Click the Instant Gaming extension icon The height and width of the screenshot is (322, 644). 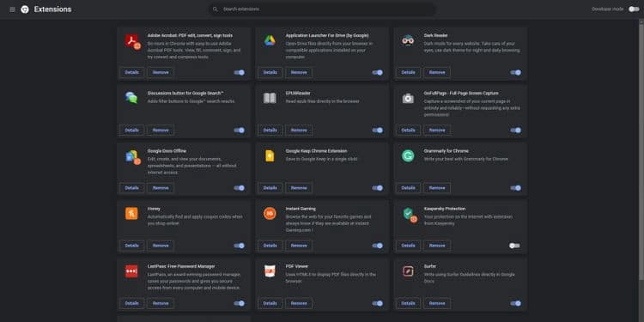pyautogui.click(x=270, y=214)
